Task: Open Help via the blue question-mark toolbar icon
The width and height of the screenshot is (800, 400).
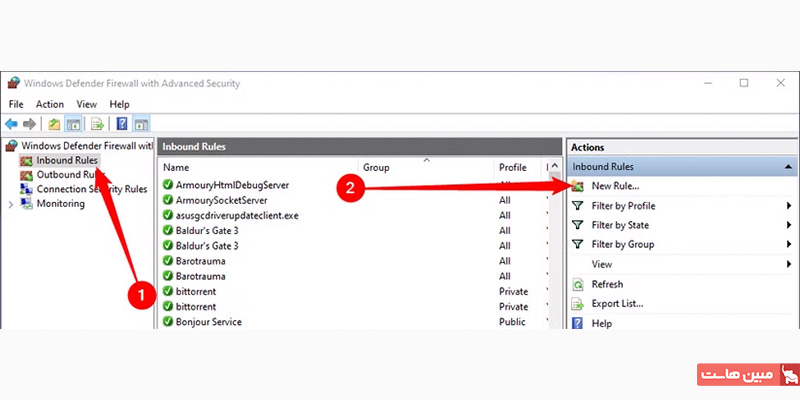Action: pos(122,123)
